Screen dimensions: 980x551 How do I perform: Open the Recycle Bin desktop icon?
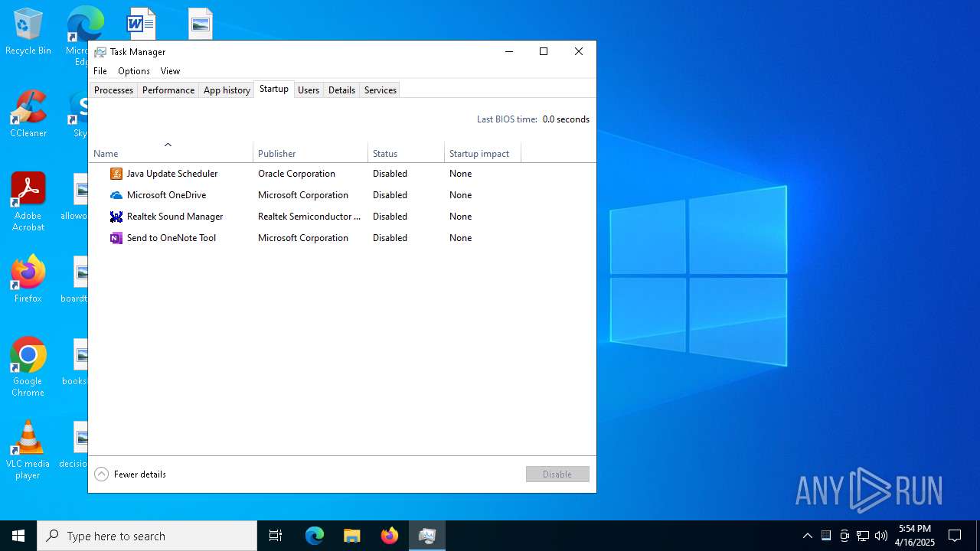coord(28,32)
